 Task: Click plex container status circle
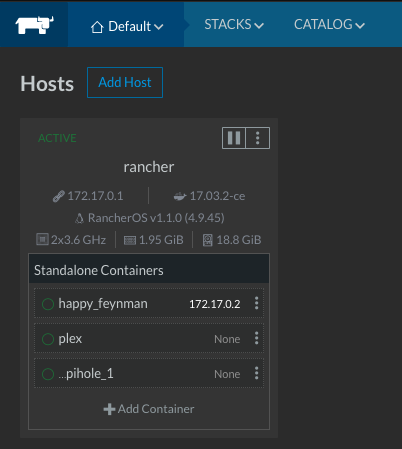point(48,339)
